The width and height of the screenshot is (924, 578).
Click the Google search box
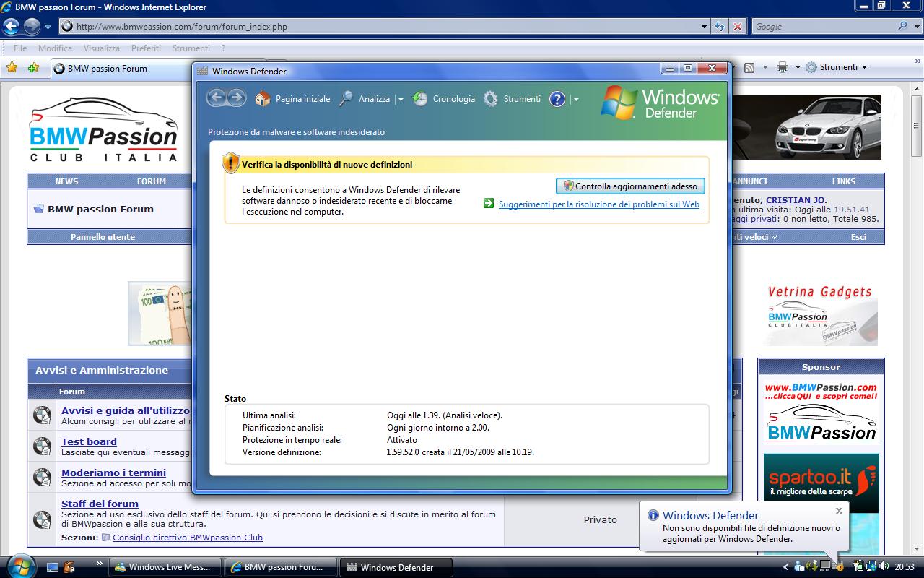[823, 27]
